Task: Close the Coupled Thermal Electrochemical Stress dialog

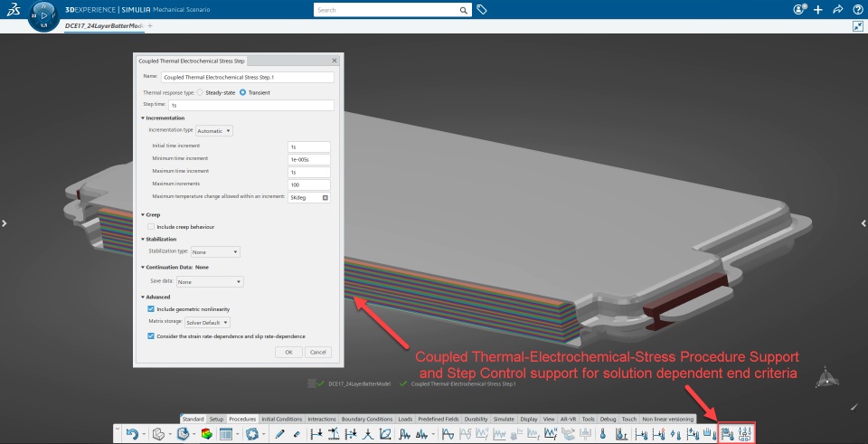Action: [335, 61]
